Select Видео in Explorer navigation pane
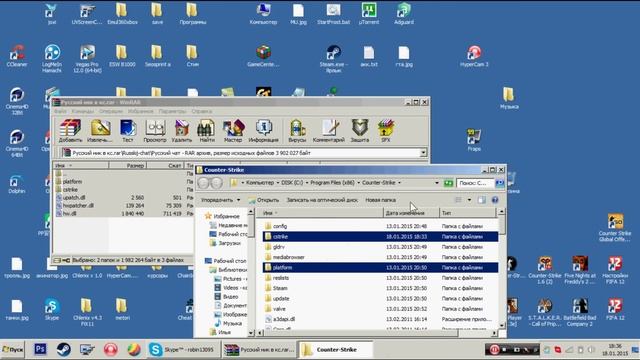 pos(227,297)
